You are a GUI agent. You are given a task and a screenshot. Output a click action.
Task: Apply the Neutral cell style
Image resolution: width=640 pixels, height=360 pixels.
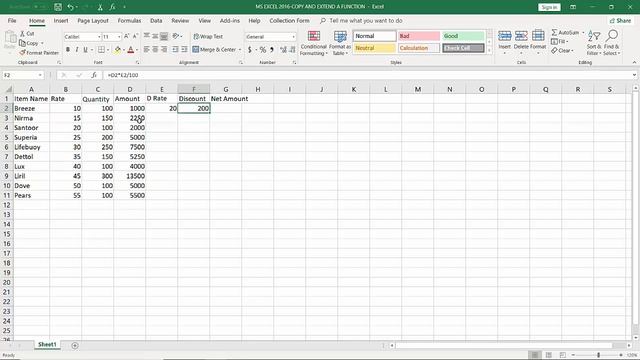pyautogui.click(x=374, y=48)
